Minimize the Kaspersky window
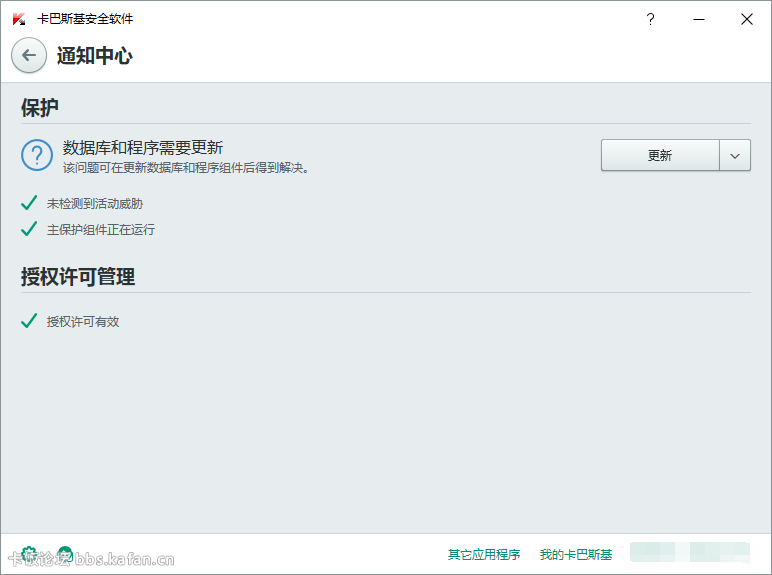The width and height of the screenshot is (772, 575). (x=699, y=19)
